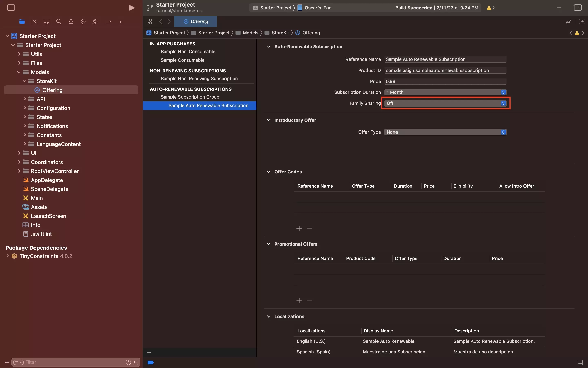Open the Symbol navigator icon
588x368 pixels.
(46, 21)
